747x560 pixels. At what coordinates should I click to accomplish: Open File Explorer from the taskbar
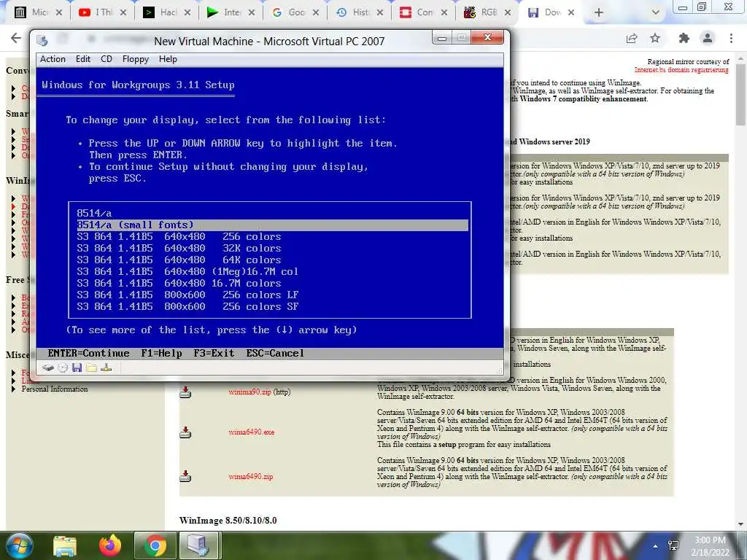pos(65,545)
